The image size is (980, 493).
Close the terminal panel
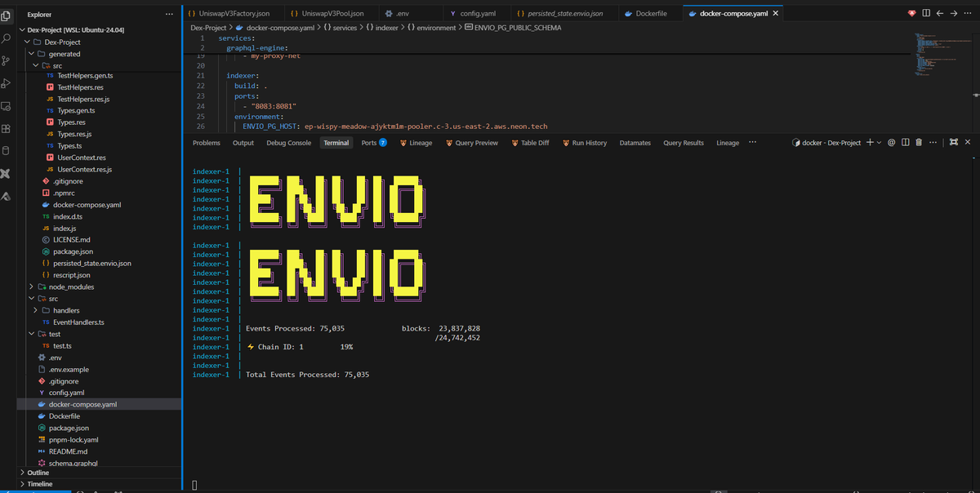(x=968, y=142)
